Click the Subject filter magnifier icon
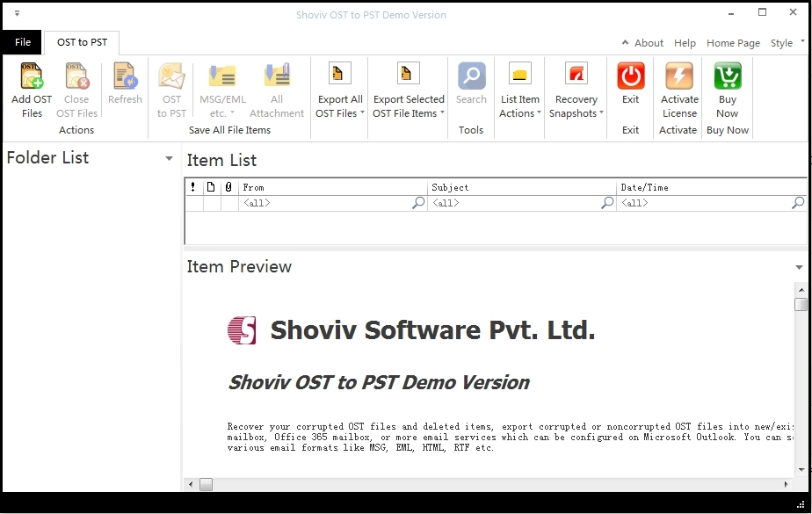 point(607,203)
